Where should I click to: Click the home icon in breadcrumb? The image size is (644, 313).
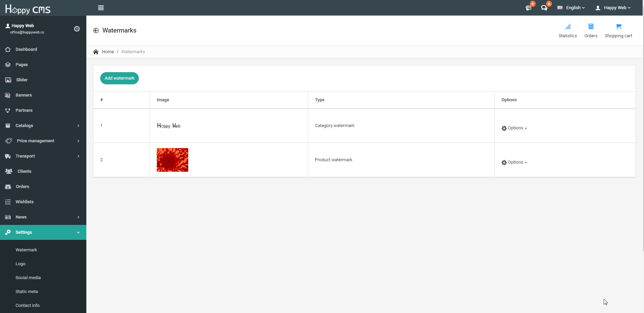coord(96,52)
